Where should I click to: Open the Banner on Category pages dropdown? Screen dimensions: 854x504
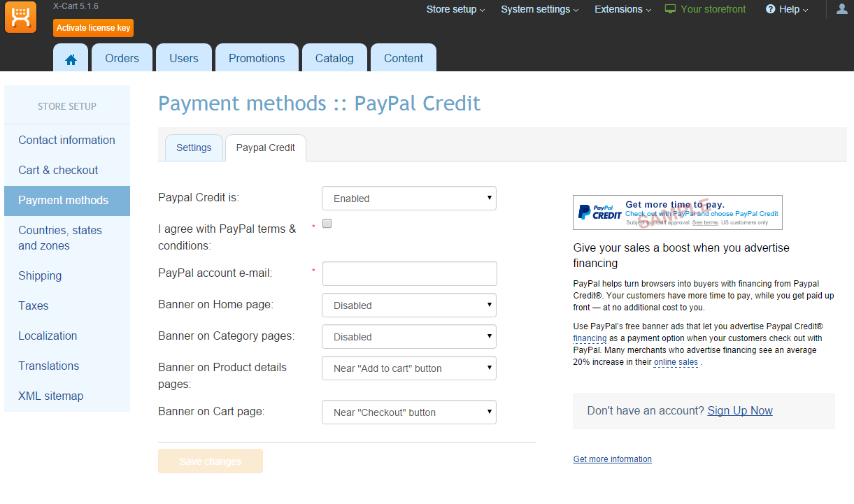pos(409,337)
